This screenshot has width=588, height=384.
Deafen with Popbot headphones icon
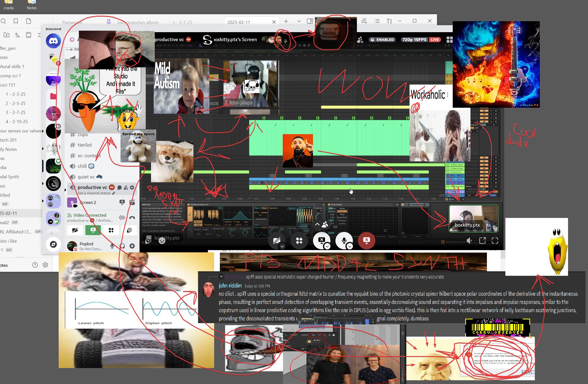pyautogui.click(x=122, y=246)
